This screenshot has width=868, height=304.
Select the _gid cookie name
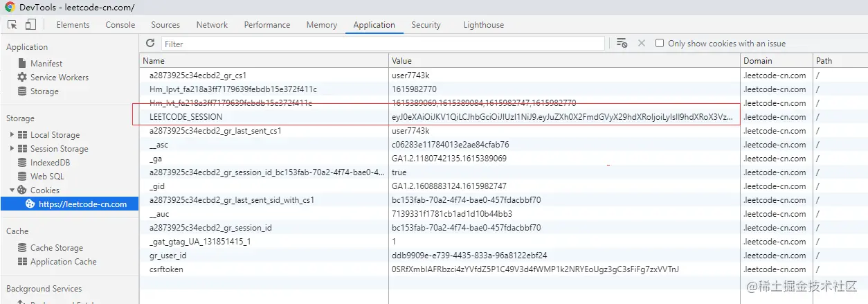tap(157, 186)
